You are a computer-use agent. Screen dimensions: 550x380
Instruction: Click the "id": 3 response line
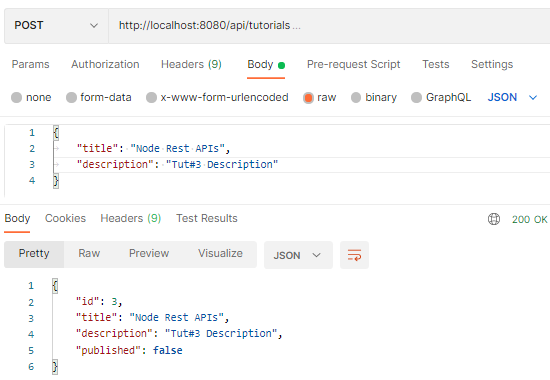tap(99, 301)
